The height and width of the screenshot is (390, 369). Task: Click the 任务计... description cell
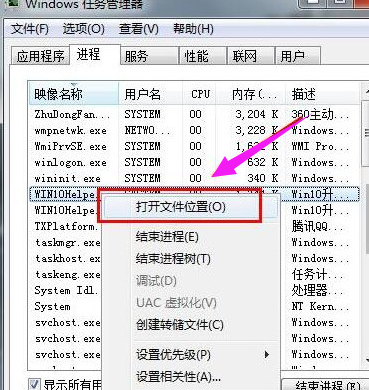click(317, 275)
